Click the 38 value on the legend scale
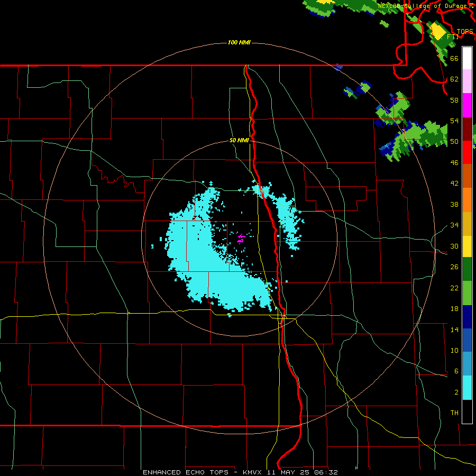The image size is (476, 476). point(454,204)
